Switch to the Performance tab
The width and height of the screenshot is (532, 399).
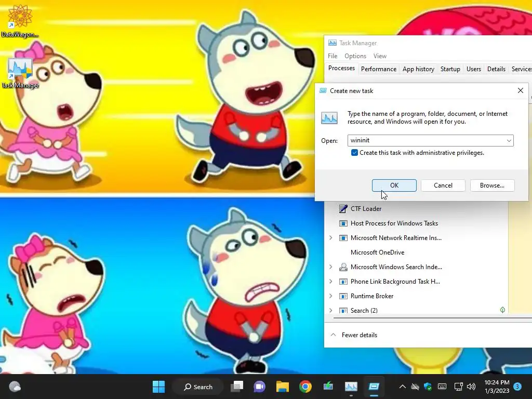[379, 69]
